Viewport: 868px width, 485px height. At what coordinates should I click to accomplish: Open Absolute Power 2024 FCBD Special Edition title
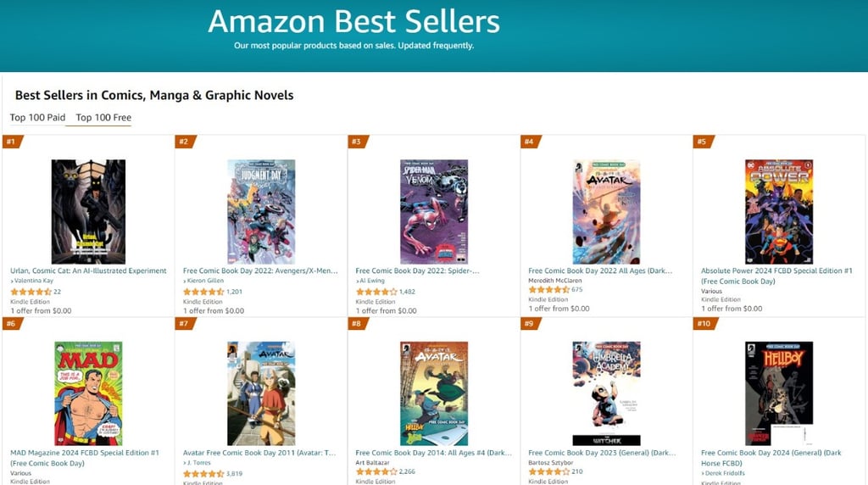(x=776, y=276)
